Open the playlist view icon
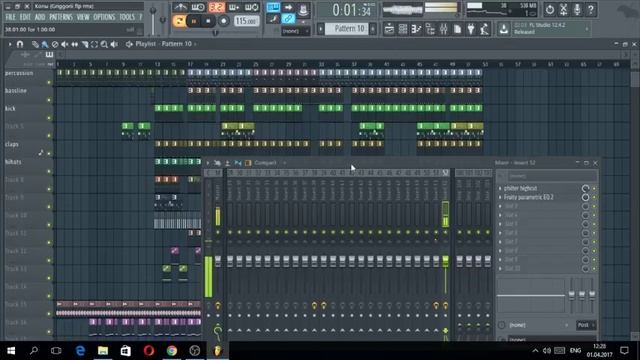The image size is (640, 360). pyautogui.click(x=389, y=29)
